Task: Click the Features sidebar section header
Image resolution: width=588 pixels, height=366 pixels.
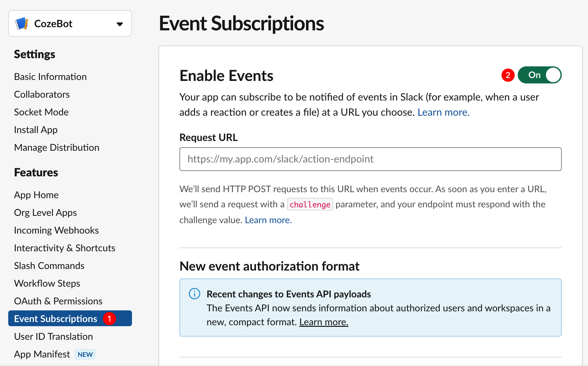Action: (36, 173)
